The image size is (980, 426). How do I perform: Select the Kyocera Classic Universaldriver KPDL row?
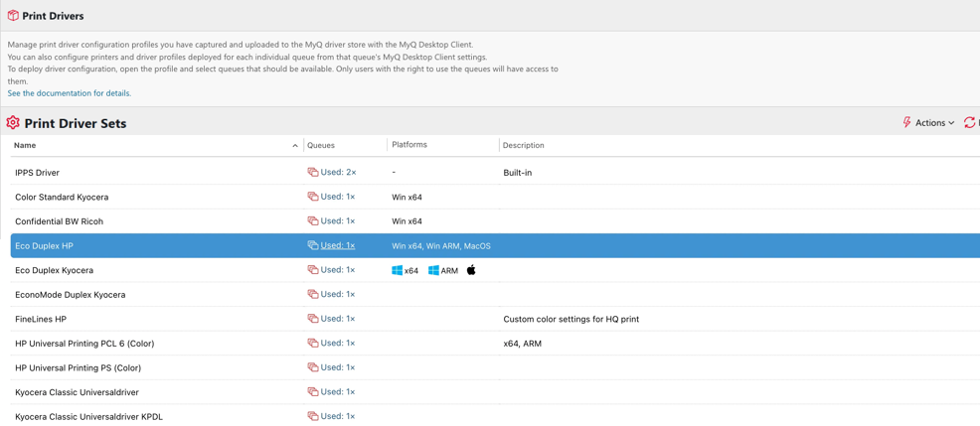(x=88, y=417)
